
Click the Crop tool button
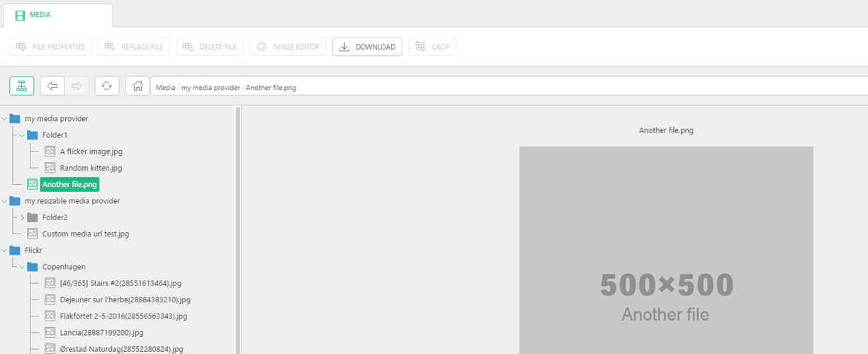[x=432, y=47]
